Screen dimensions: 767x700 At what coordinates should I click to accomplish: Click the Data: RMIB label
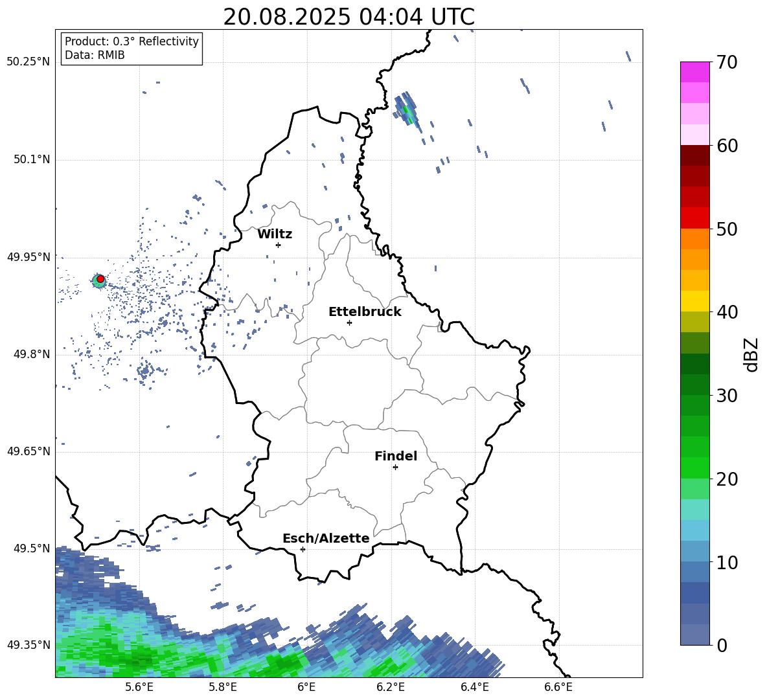click(95, 55)
